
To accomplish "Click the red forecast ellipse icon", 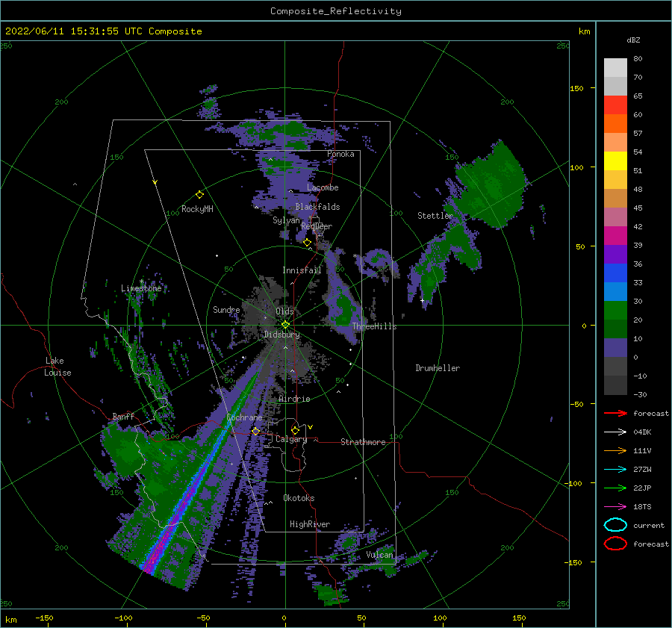I will [615, 544].
